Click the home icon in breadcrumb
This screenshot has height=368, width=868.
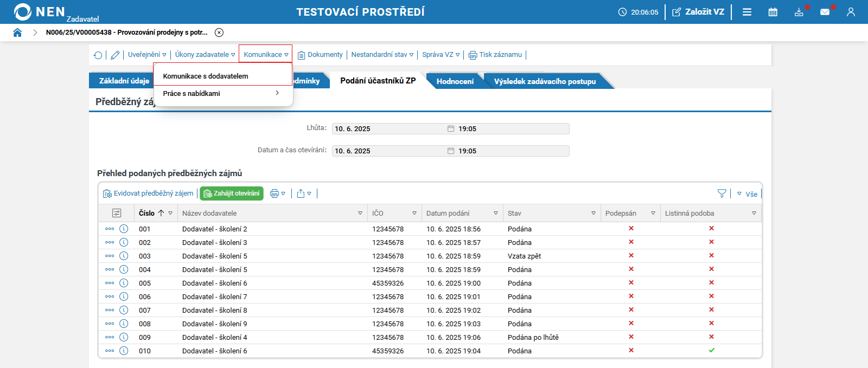[x=17, y=33]
